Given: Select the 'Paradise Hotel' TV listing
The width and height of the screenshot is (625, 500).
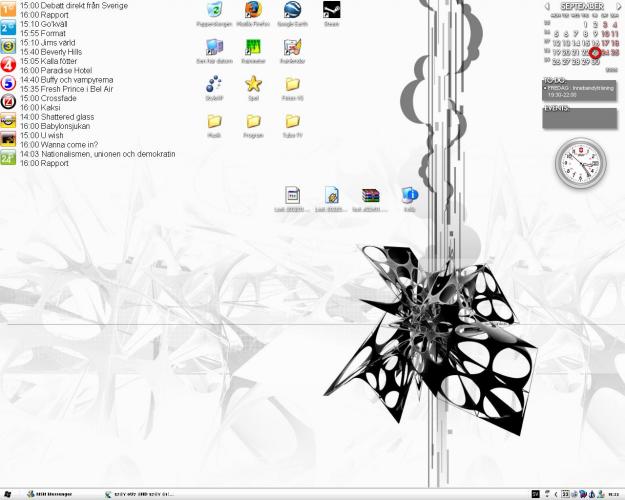Looking at the screenshot, I should (x=68, y=71).
